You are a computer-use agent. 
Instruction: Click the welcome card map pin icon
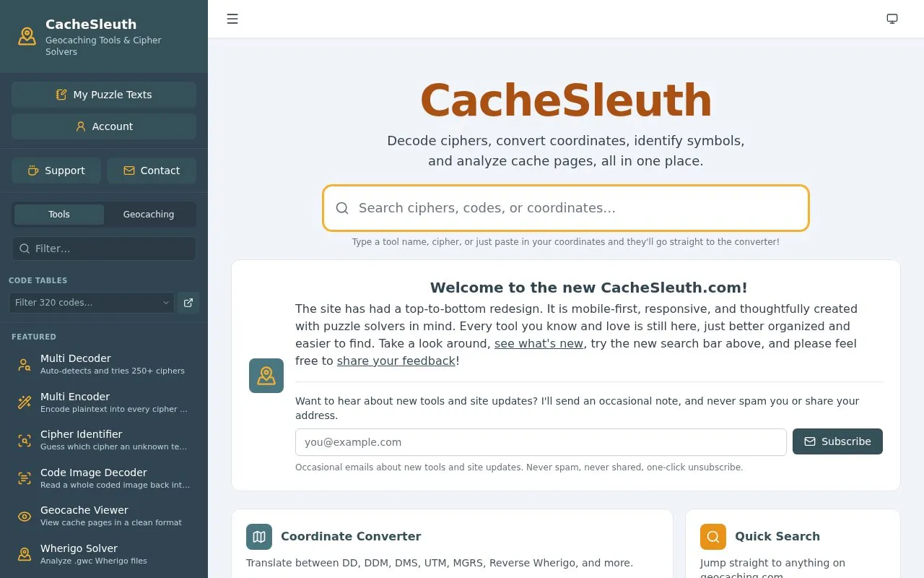pyautogui.click(x=266, y=376)
